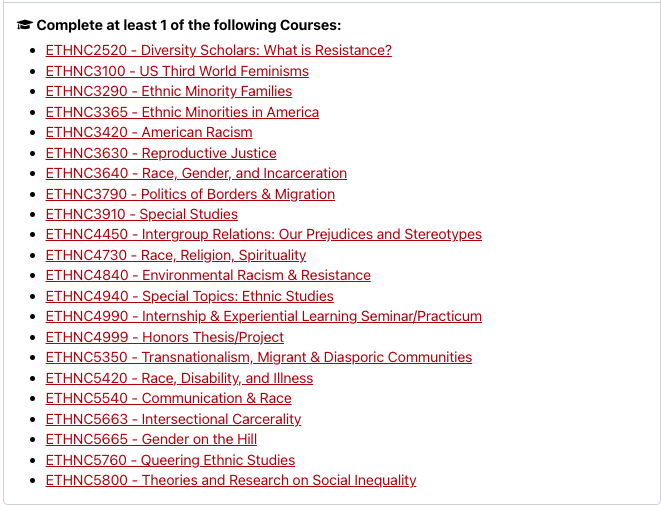
Task: Open ETHNC3100 US Third World Feminisms
Action: [x=177, y=71]
